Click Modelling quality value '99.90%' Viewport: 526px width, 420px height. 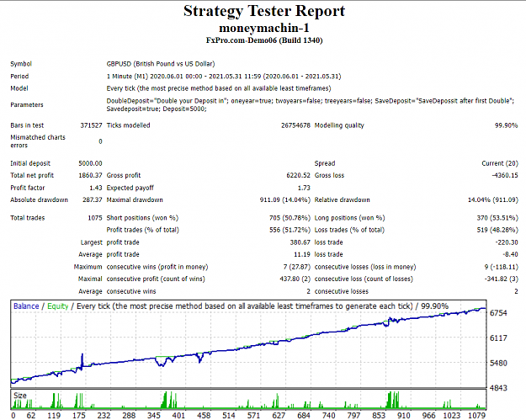point(506,125)
